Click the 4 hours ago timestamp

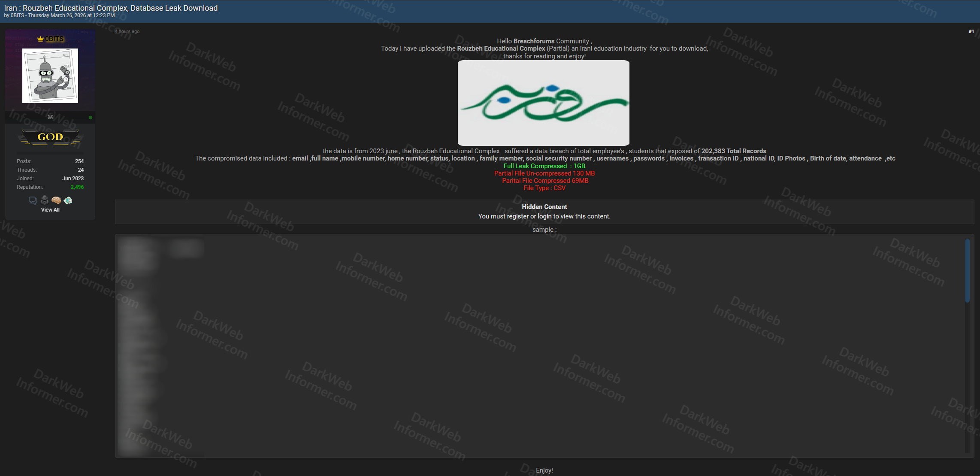(x=127, y=31)
